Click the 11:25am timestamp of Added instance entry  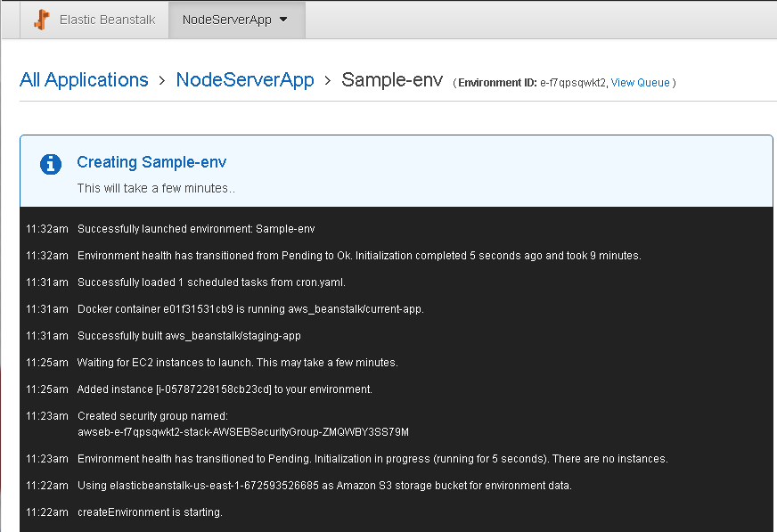(47, 389)
